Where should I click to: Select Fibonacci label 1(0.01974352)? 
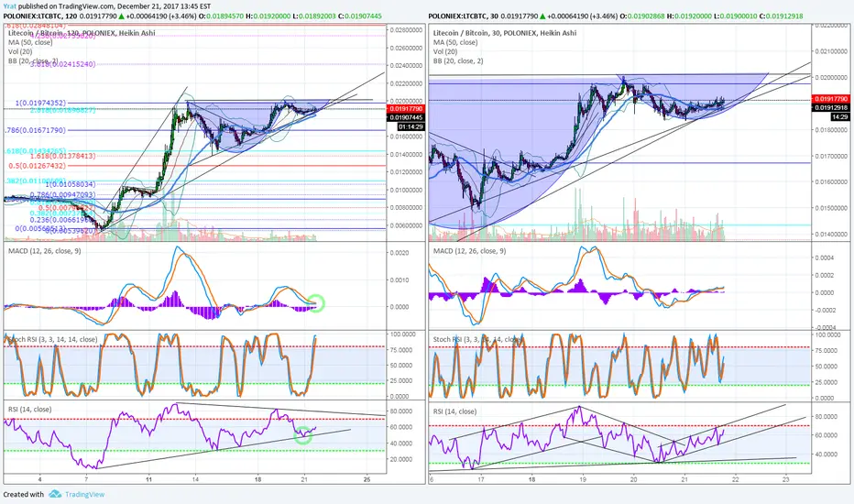click(x=41, y=103)
